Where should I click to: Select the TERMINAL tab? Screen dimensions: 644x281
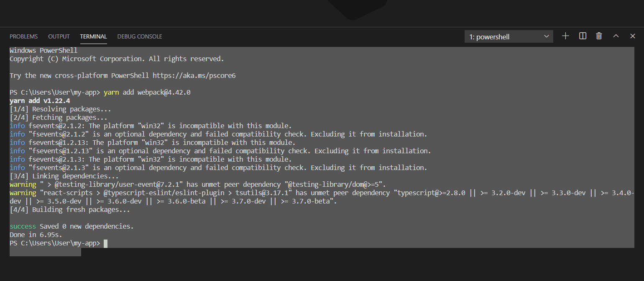[x=94, y=36]
